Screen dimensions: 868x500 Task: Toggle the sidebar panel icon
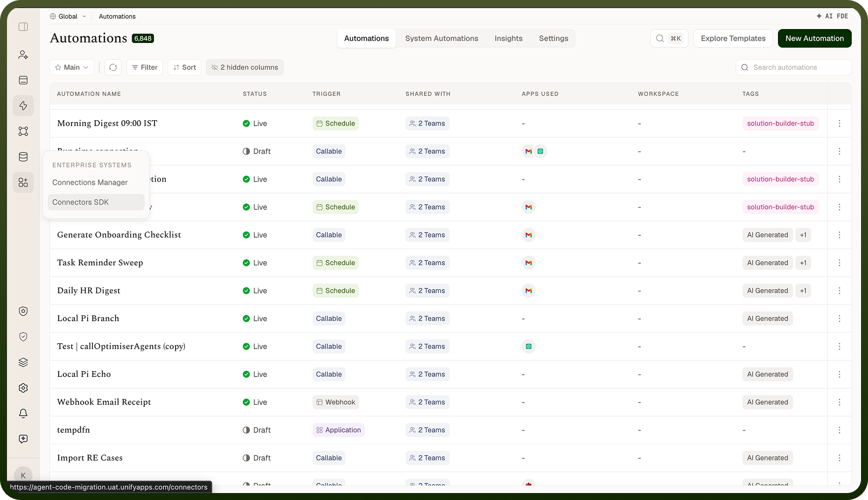click(23, 27)
